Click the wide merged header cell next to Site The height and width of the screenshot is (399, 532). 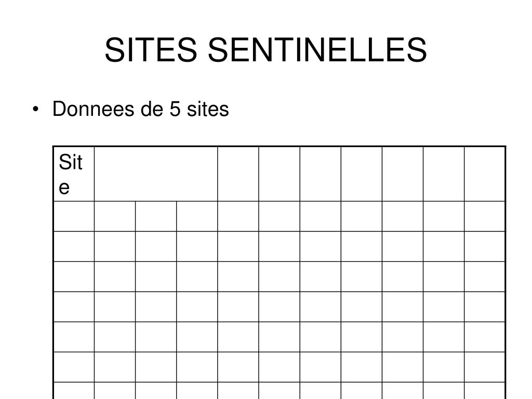point(156,174)
